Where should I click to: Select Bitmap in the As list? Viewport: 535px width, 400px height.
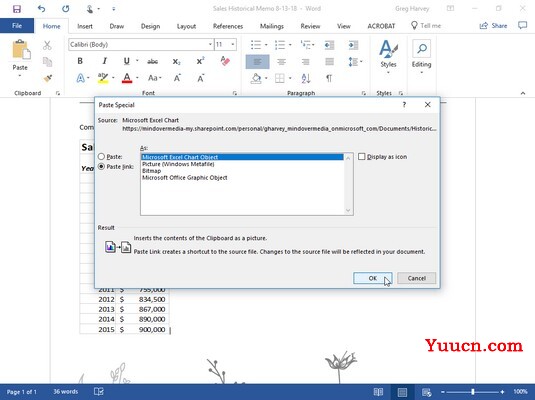pos(151,171)
